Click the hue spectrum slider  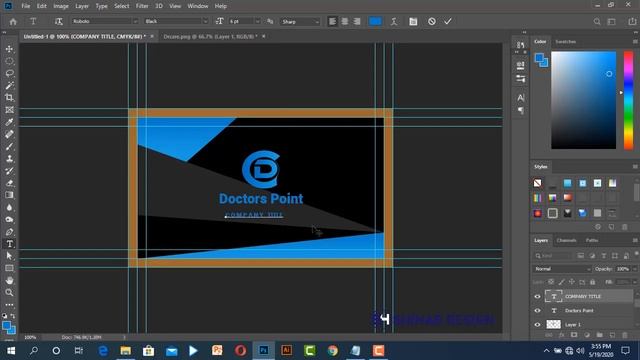pyautogui.click(x=629, y=100)
